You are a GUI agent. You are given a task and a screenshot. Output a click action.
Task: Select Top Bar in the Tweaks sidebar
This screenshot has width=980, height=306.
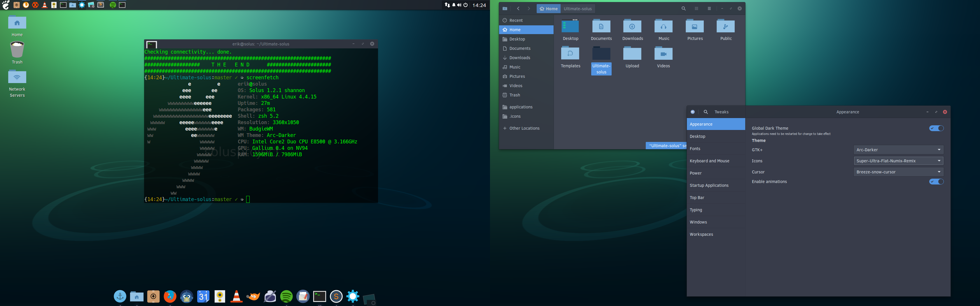(x=716, y=198)
